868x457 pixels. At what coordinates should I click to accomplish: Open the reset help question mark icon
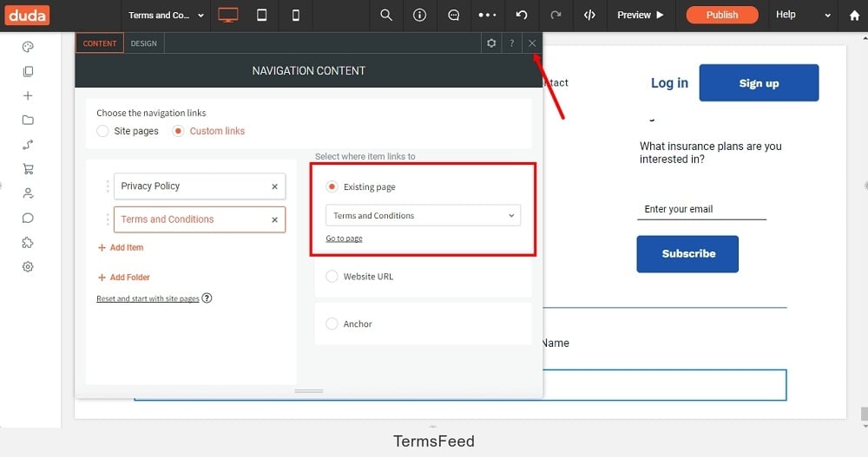point(207,298)
